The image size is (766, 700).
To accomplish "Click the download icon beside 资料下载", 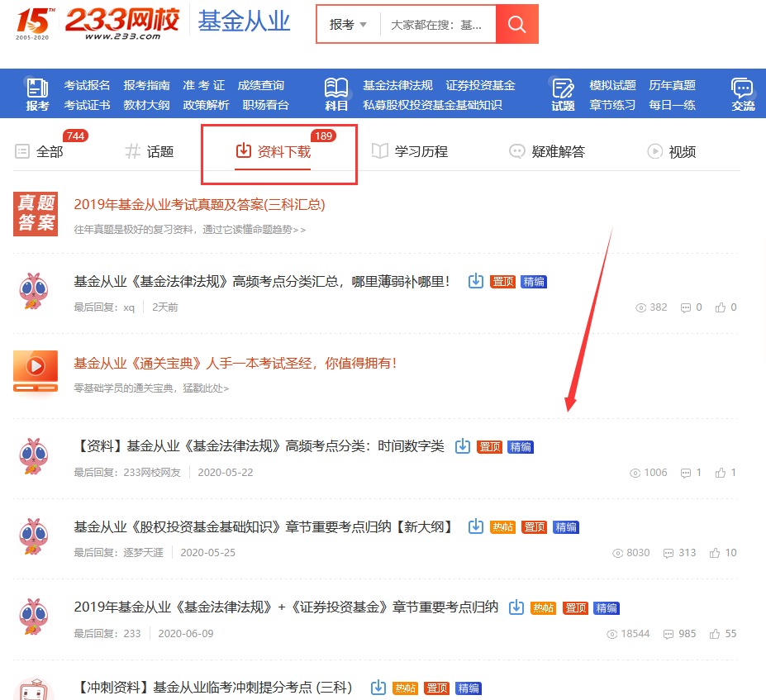I will point(243,150).
